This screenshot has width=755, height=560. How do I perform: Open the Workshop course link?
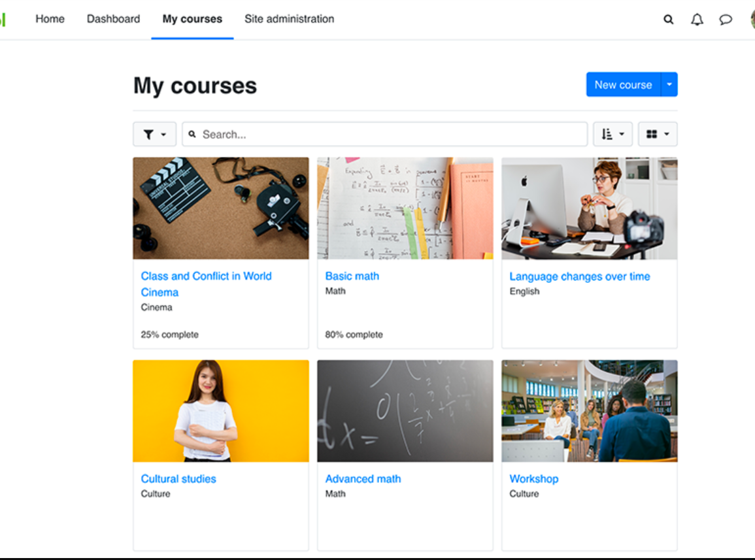pyautogui.click(x=533, y=479)
